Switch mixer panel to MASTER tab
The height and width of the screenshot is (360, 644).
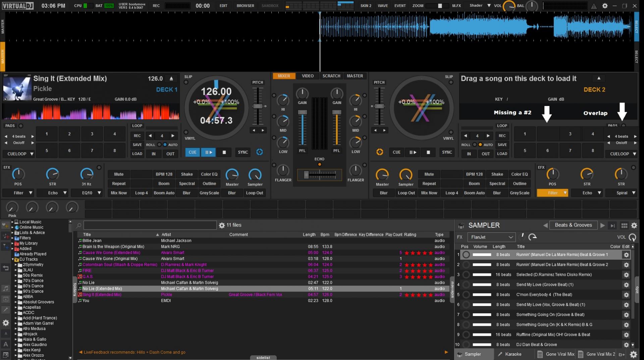(x=355, y=76)
